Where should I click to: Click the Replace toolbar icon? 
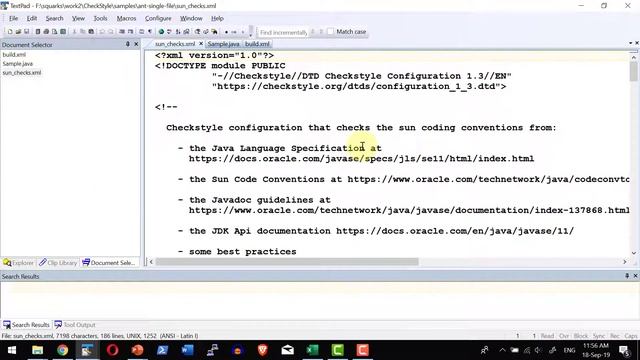(206, 31)
